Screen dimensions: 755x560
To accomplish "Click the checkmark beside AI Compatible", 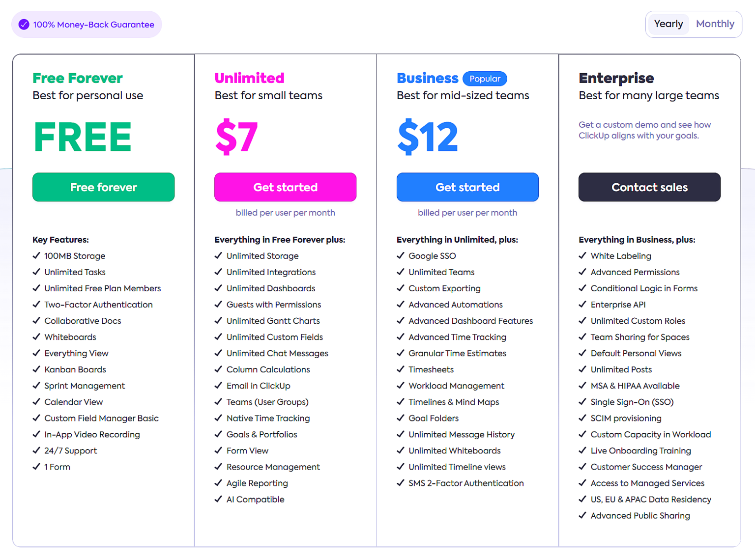I will tap(218, 499).
